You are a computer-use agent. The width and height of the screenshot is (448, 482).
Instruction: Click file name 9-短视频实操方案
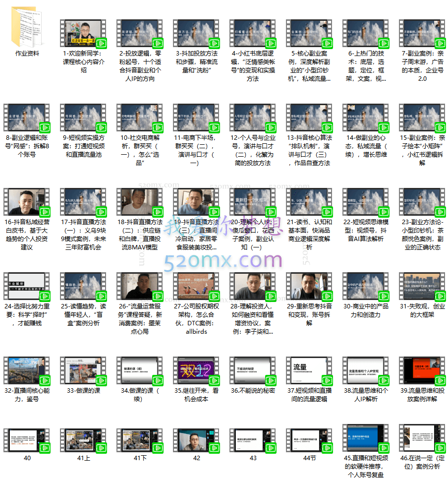click(84, 146)
